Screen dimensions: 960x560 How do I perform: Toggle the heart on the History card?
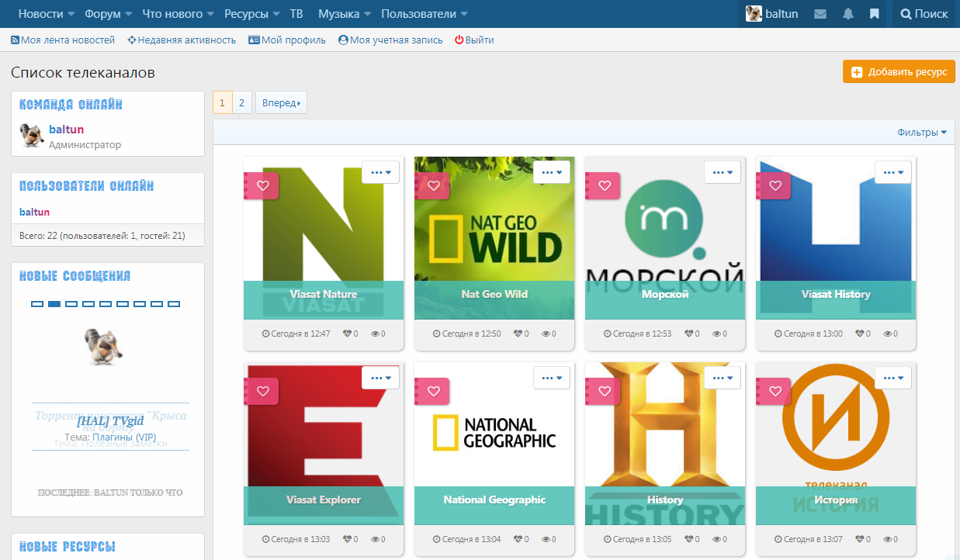[604, 391]
